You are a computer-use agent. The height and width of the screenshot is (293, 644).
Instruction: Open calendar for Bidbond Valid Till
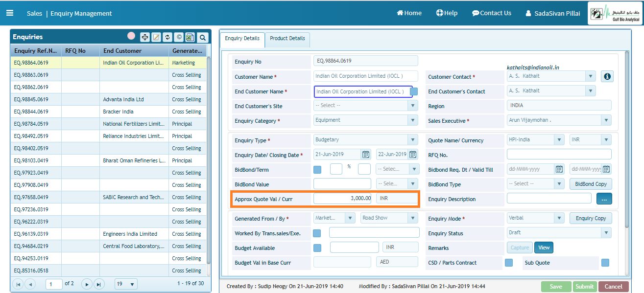[x=606, y=169]
